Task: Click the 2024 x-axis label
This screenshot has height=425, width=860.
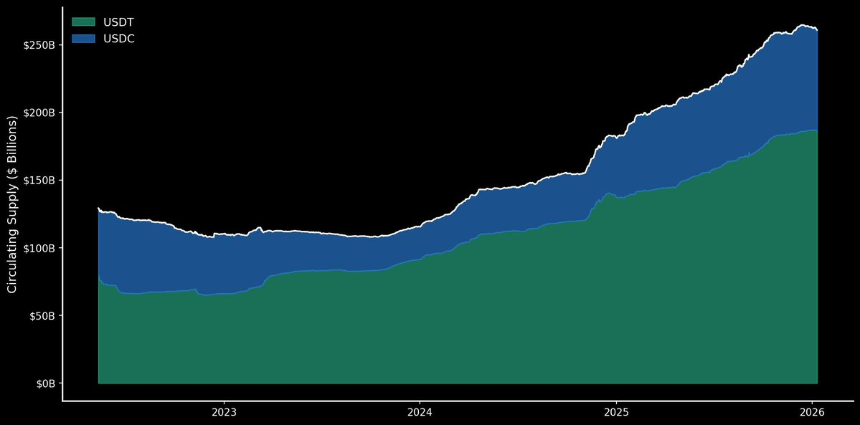Action: (420, 411)
